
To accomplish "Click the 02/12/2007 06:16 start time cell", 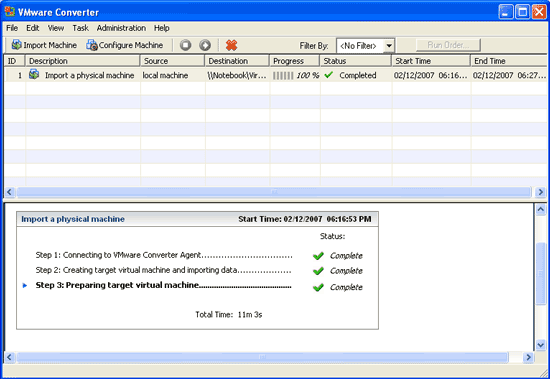I will coord(430,75).
